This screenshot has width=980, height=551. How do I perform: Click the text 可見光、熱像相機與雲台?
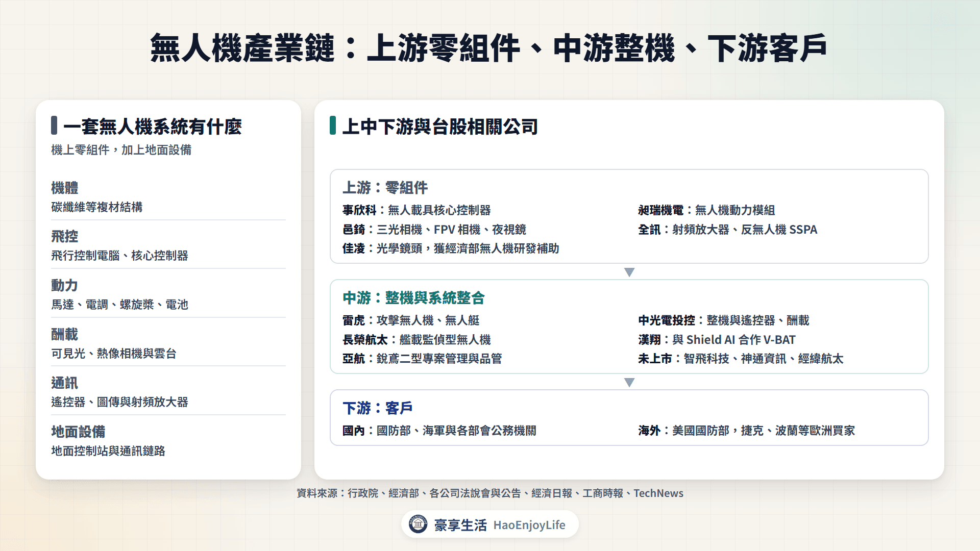click(114, 354)
